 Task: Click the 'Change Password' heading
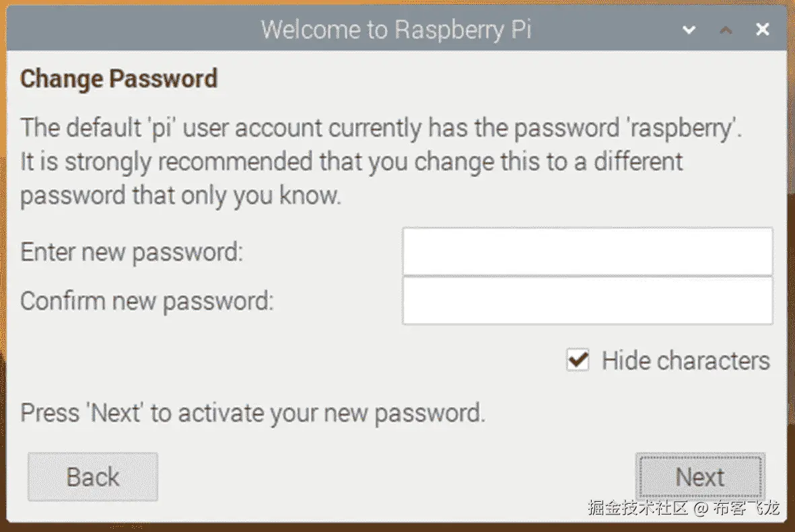point(118,79)
